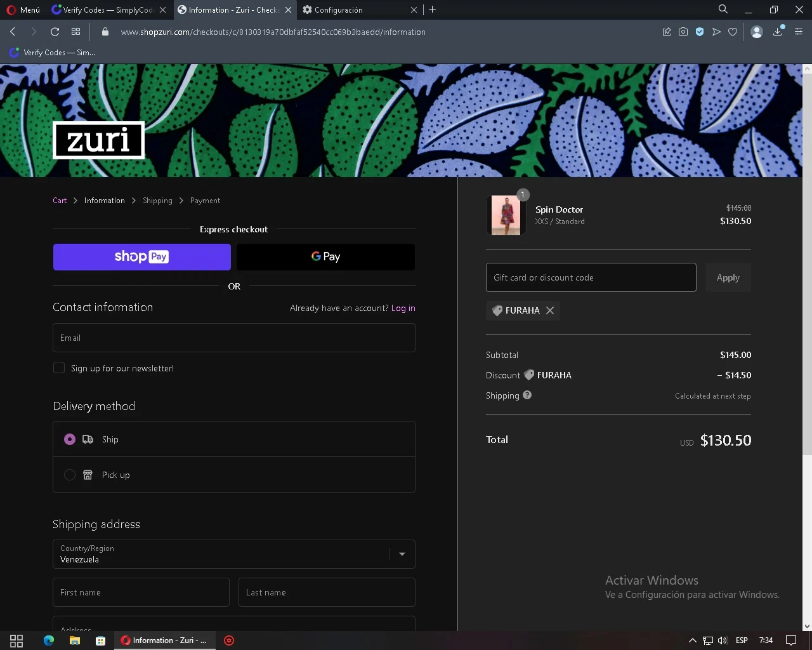Click the address bar URL
This screenshot has height=650, width=812.
273,32
